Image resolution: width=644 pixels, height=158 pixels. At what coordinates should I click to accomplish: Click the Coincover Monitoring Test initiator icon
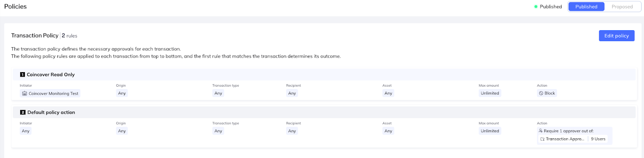pyautogui.click(x=25, y=94)
